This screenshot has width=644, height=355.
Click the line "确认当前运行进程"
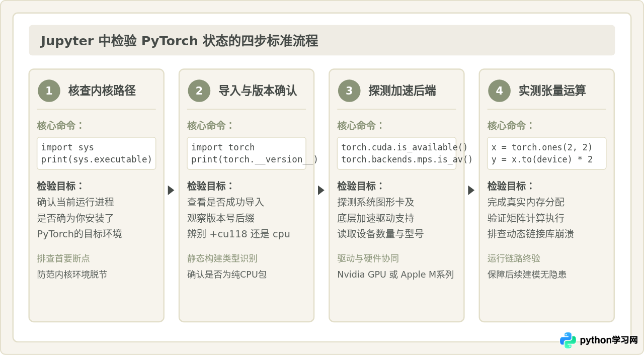[75, 202]
